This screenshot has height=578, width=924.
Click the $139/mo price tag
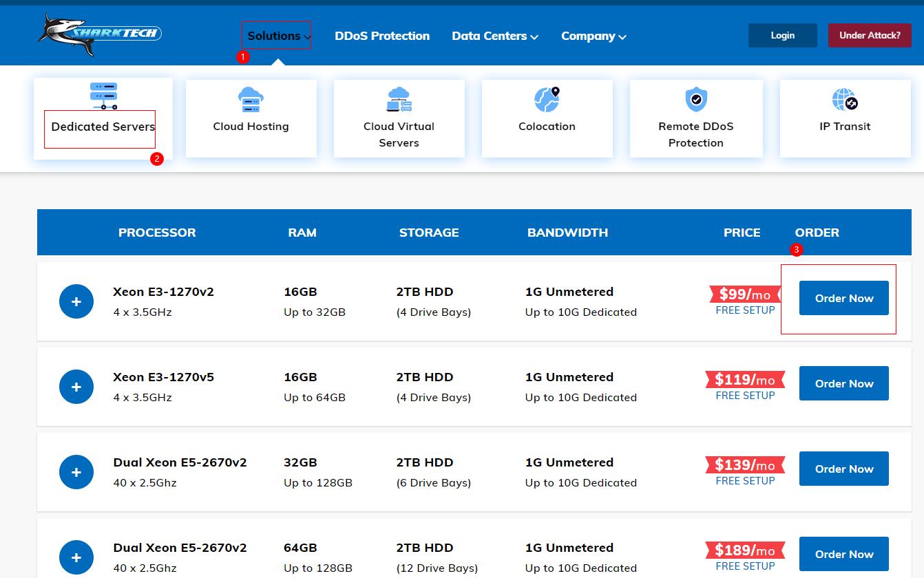tap(745, 465)
